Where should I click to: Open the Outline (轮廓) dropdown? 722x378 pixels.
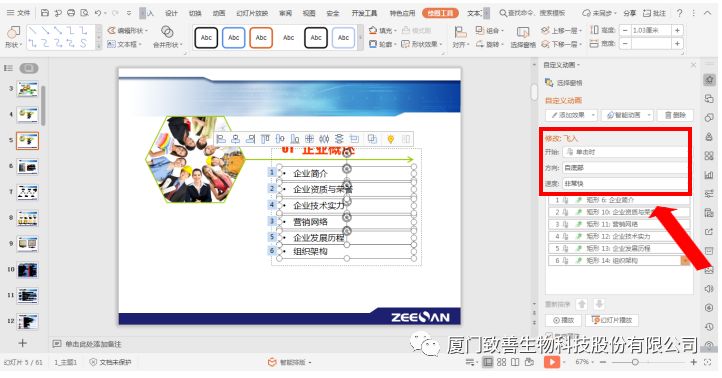pos(383,44)
